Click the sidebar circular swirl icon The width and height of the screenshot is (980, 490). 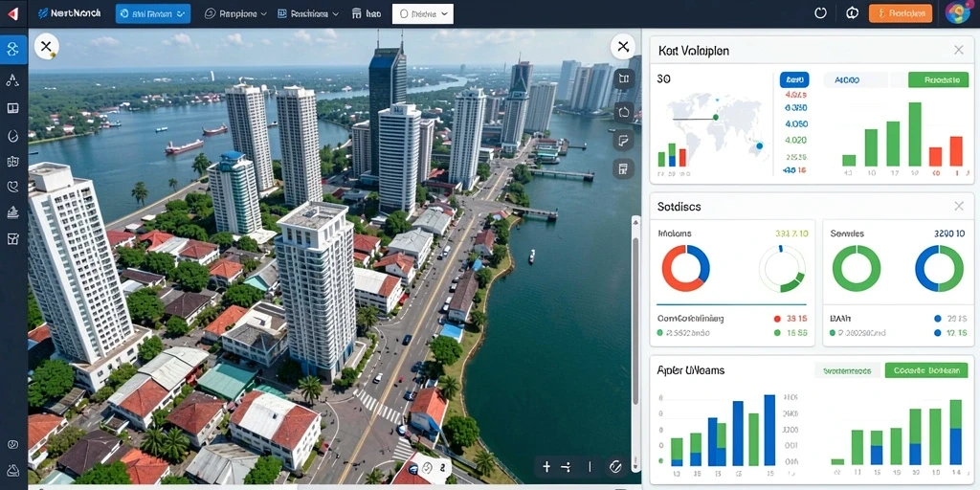coord(12,135)
